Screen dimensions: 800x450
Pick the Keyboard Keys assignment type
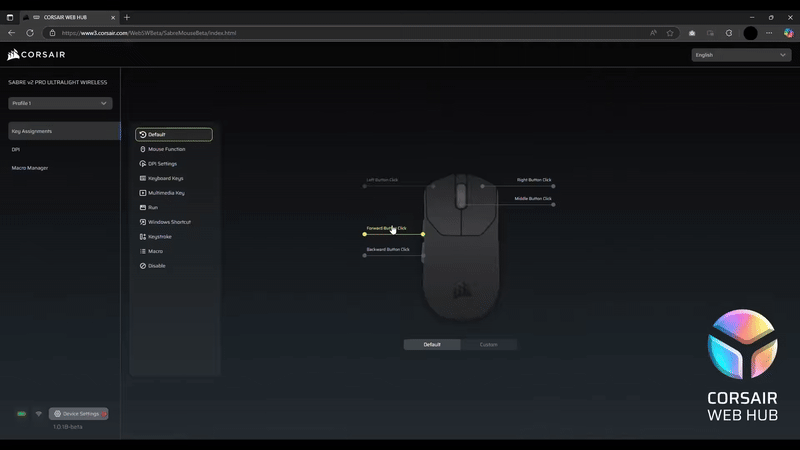click(166, 178)
